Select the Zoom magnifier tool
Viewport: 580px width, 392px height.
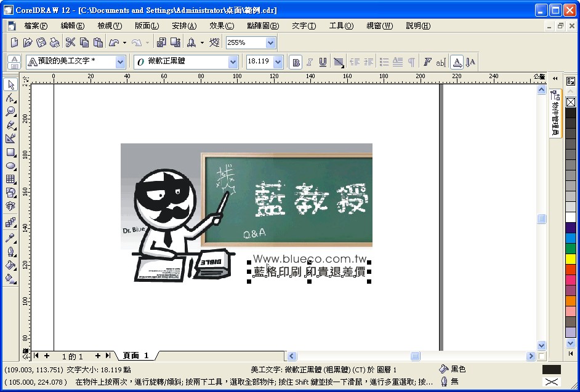[10, 111]
